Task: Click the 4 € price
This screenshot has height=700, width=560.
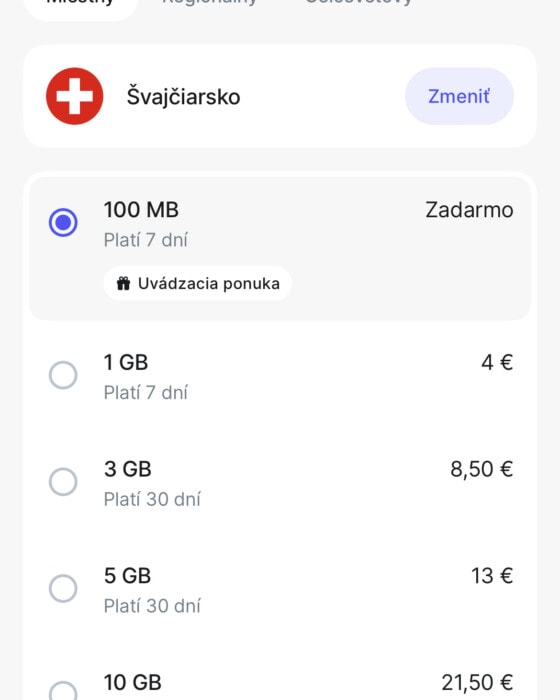Action: pyautogui.click(x=497, y=362)
